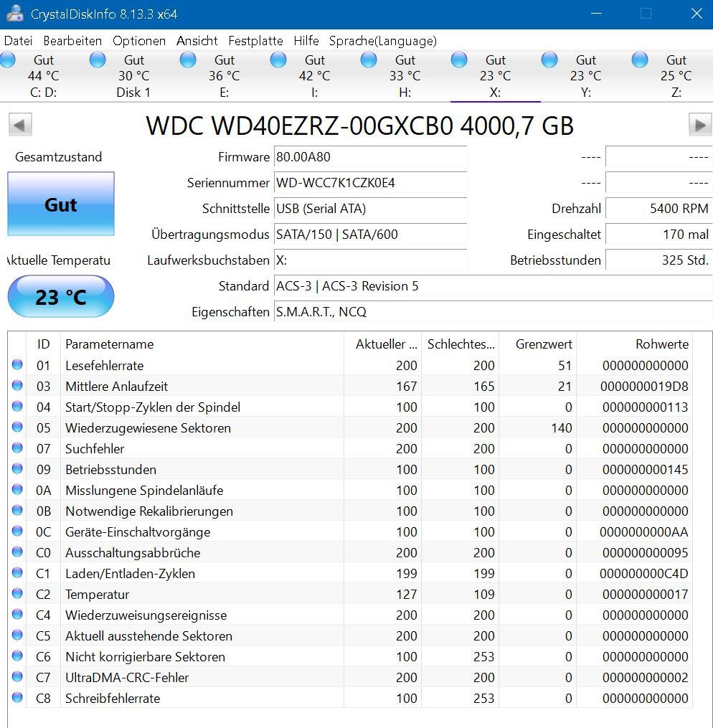Select the Wiederzugewiesene Sektoren parameter name
The image size is (713, 728).
148,428
